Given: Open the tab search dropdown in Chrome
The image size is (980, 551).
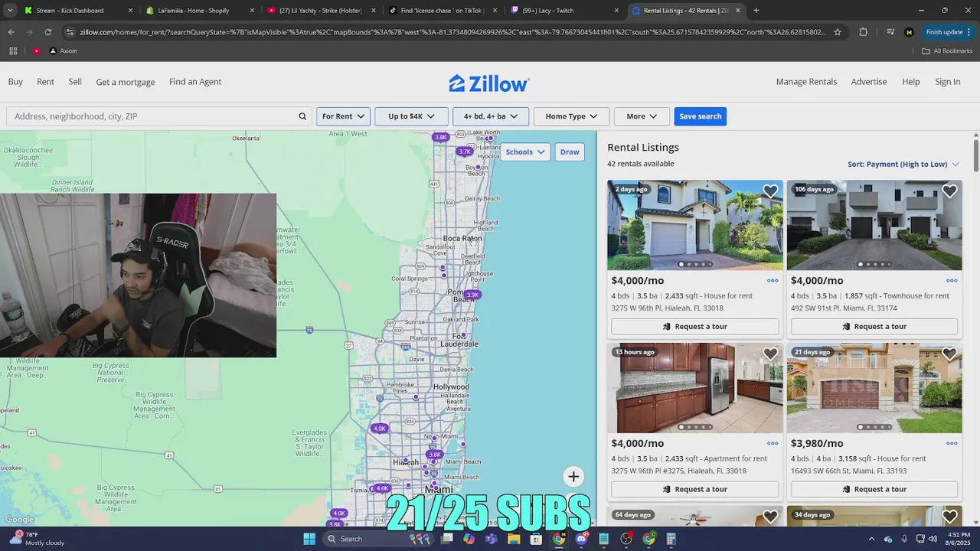Looking at the screenshot, I should [x=10, y=11].
